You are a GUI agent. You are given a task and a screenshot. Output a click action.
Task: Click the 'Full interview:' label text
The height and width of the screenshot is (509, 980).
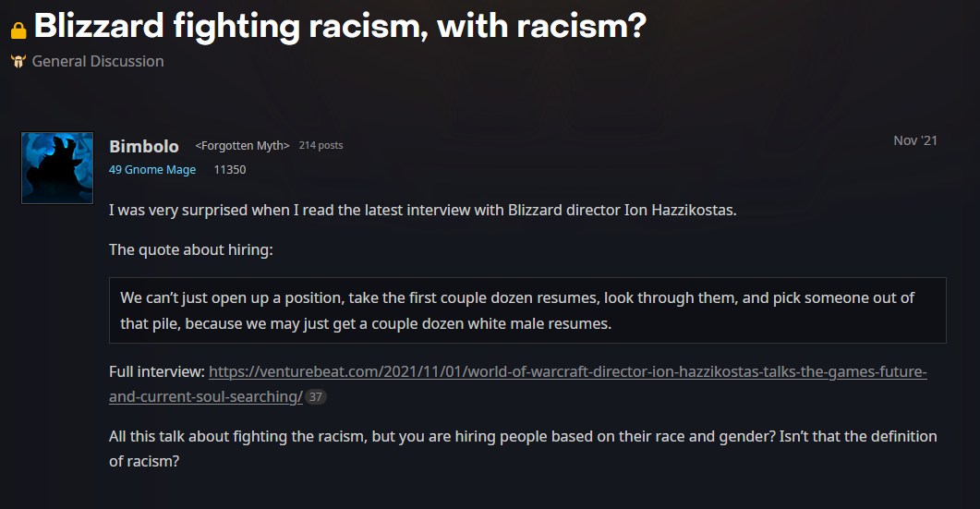point(157,372)
